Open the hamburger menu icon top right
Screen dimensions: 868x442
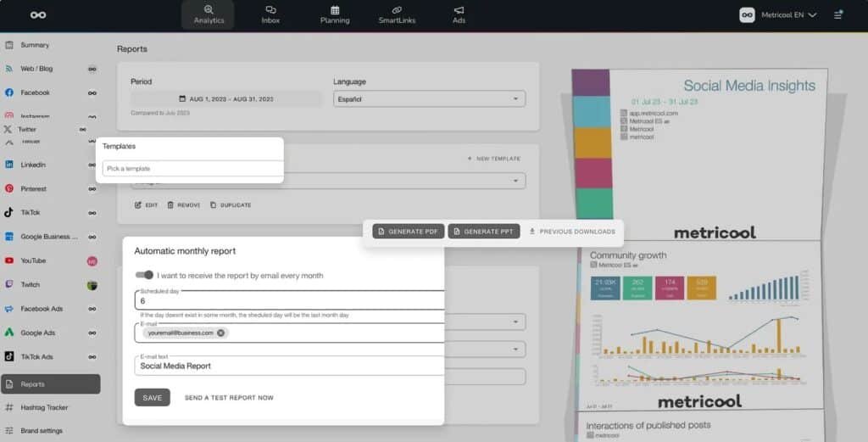click(x=838, y=14)
